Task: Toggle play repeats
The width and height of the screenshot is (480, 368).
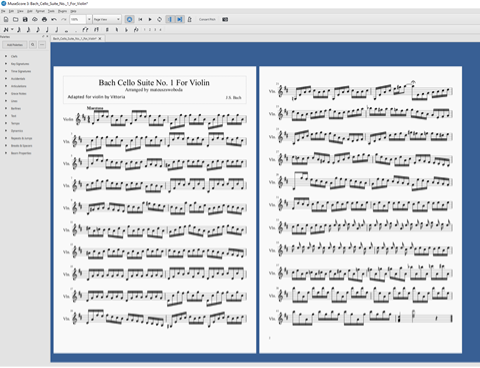Action: coord(170,19)
